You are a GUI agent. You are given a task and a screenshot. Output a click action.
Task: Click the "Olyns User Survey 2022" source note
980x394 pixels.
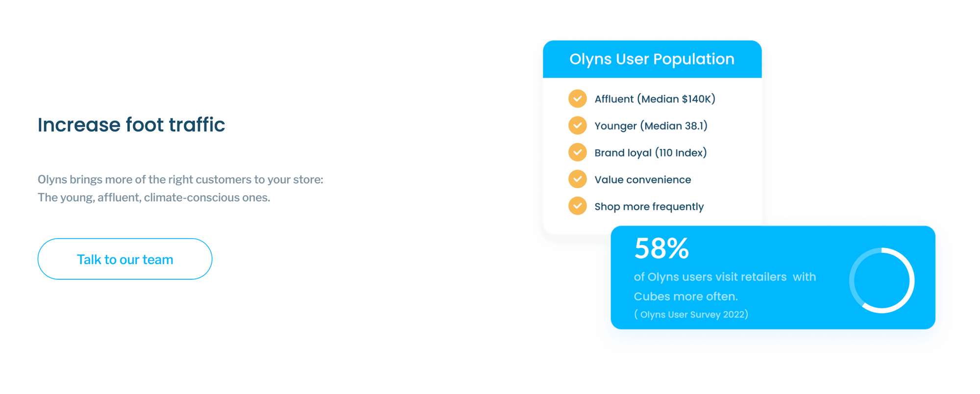tap(691, 315)
